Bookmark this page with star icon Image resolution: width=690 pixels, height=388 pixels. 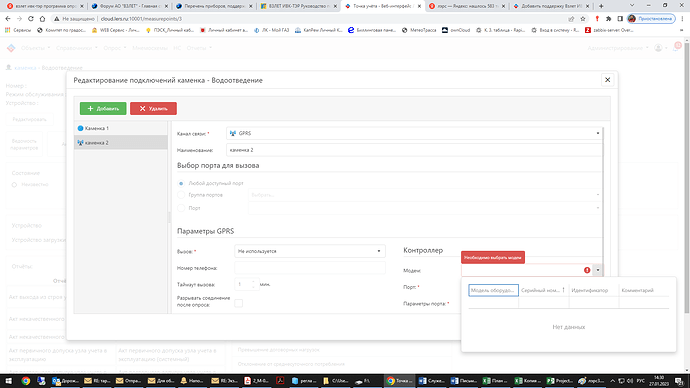coord(583,19)
